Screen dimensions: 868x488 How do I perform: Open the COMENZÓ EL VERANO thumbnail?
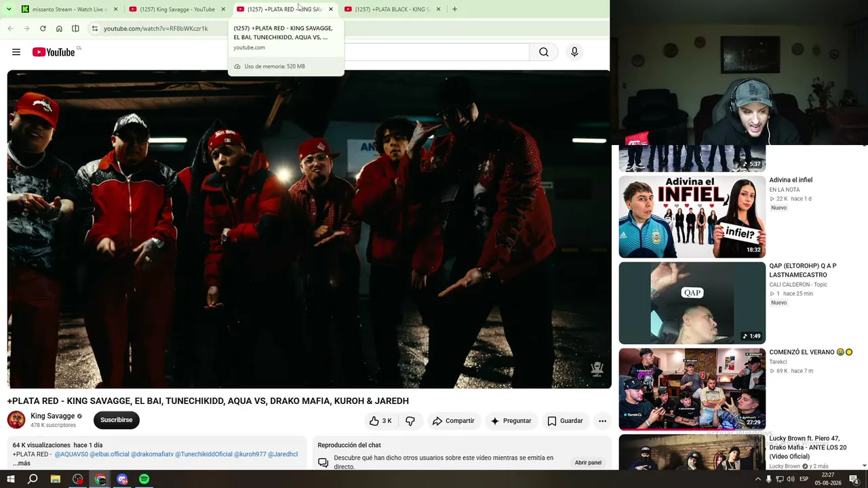(692, 389)
